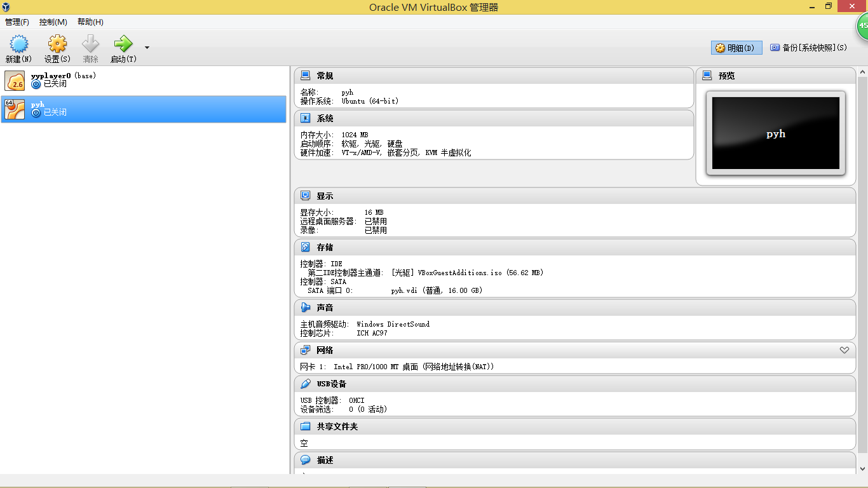Viewport: 868px width, 488px height.
Task: Open Settings (设置) gear icon
Action: 57,43
